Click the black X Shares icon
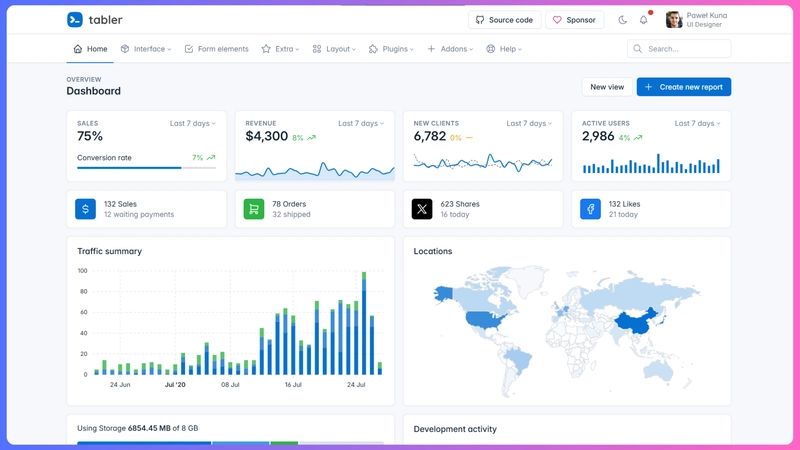 pos(422,209)
